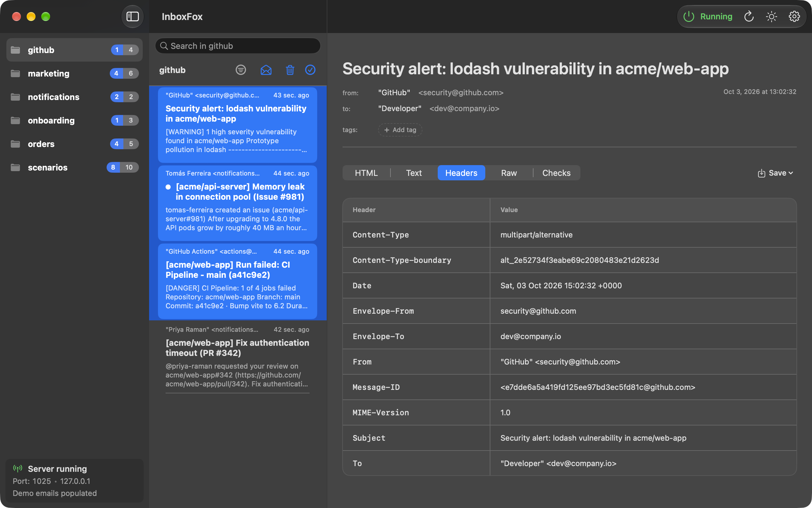Toggle select-all checkmark circle icon

click(311, 70)
